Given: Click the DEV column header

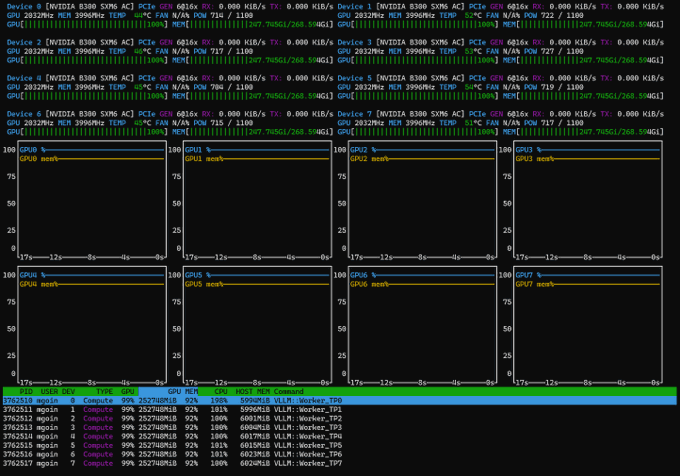Looking at the screenshot, I should [69, 391].
